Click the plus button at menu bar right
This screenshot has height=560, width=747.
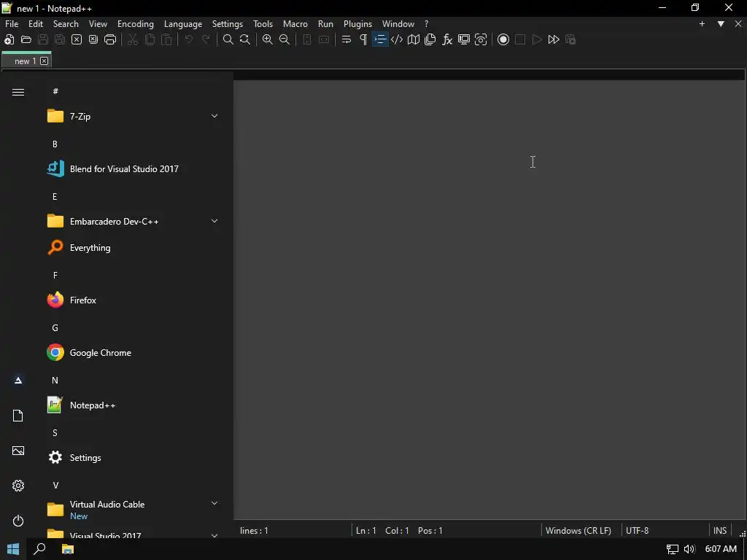pos(702,24)
